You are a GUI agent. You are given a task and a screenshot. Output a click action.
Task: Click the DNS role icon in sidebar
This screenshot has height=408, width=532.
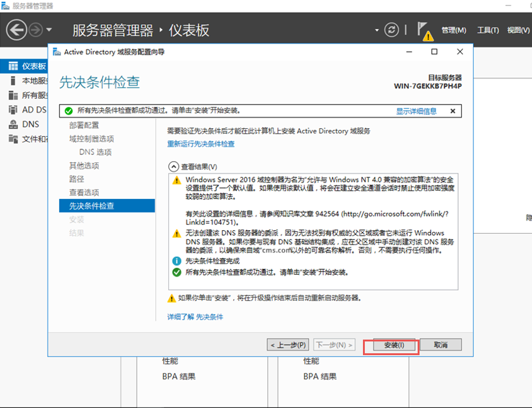(x=13, y=124)
